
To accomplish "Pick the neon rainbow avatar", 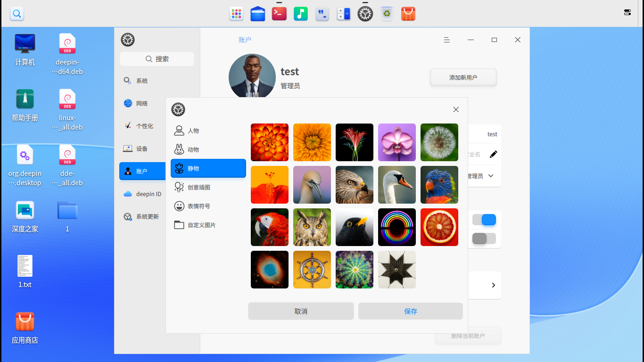I will point(397,227).
